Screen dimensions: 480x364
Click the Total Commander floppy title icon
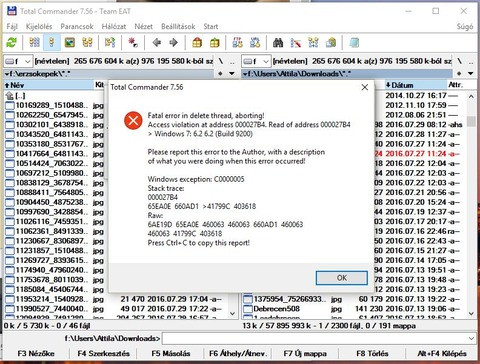[x=12, y=11]
